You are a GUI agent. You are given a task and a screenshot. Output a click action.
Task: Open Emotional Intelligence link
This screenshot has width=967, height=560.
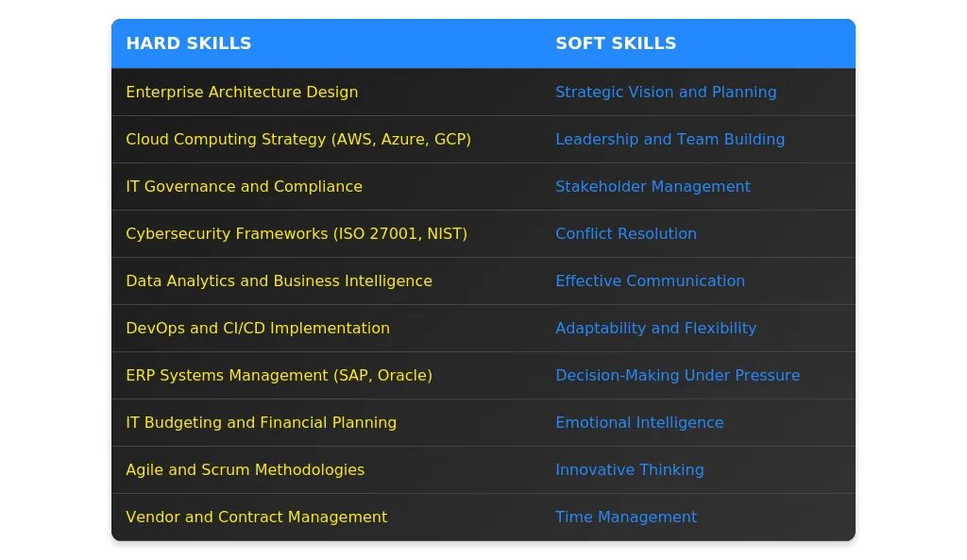[639, 422]
